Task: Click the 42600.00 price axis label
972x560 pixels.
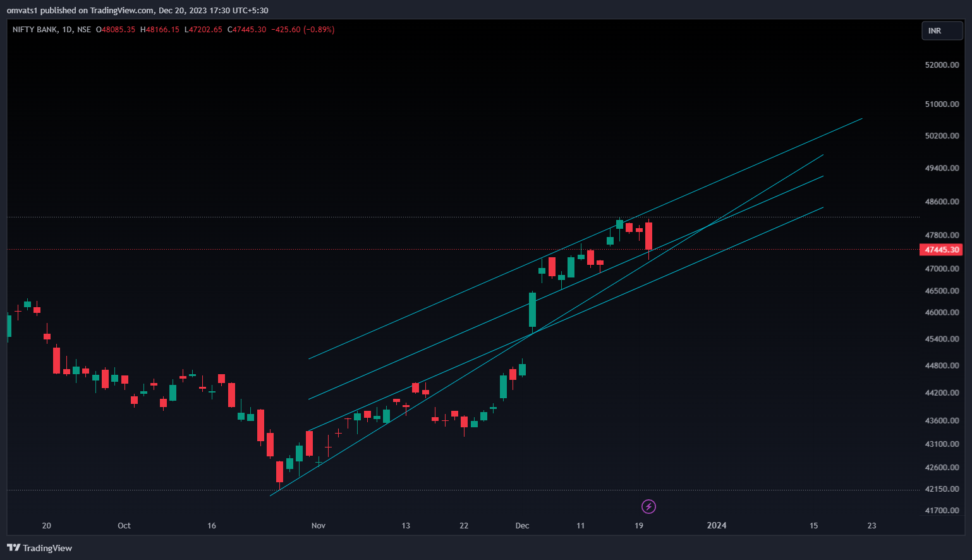Action: tap(942, 467)
